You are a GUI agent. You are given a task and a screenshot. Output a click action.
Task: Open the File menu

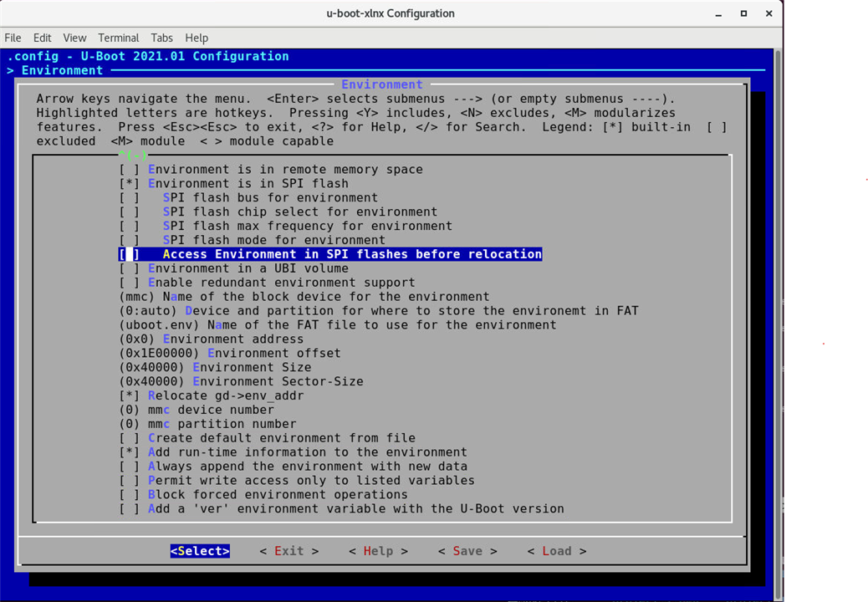coord(13,38)
